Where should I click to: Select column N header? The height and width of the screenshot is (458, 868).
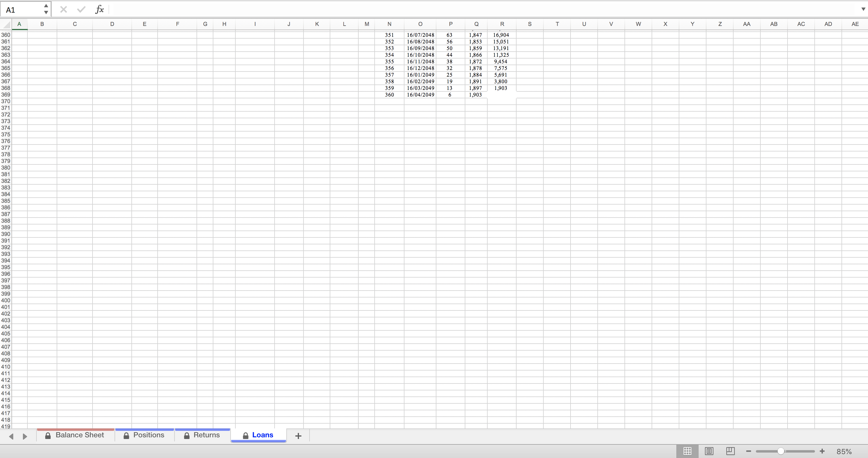coord(389,24)
